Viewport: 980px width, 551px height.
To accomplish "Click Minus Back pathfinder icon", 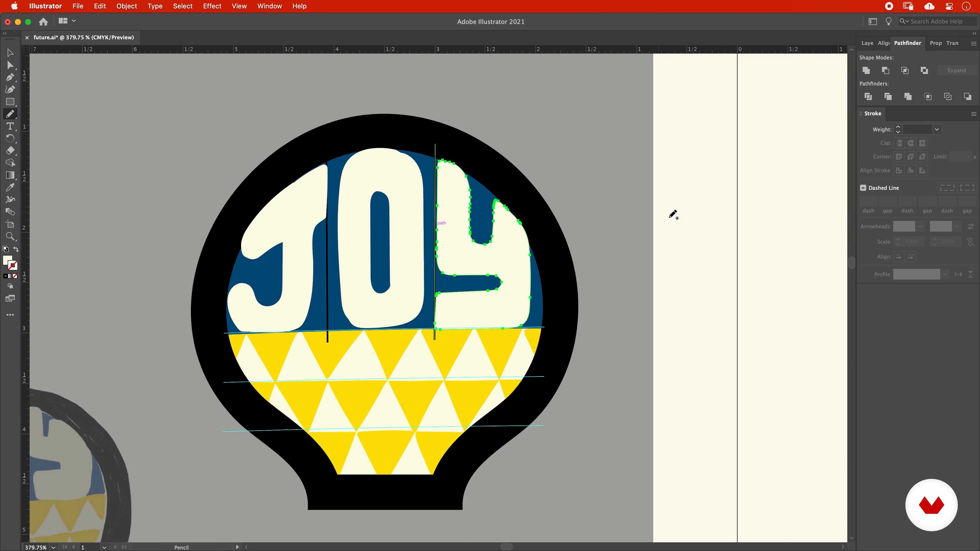I will coord(967,97).
